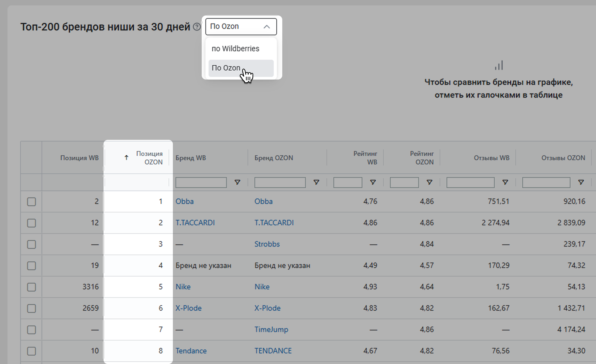
Task: Select Рейтинг WB value 4,93
Action: (370, 287)
